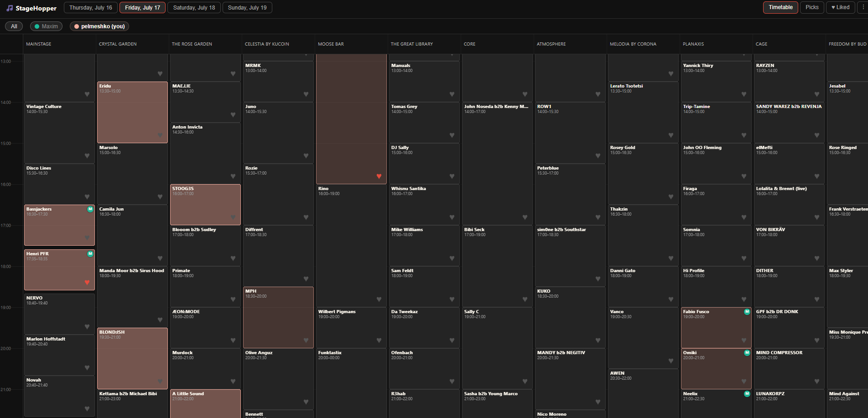Tap the heart on Diffrent's set
The width and height of the screenshot is (868, 418).
pyautogui.click(x=306, y=279)
